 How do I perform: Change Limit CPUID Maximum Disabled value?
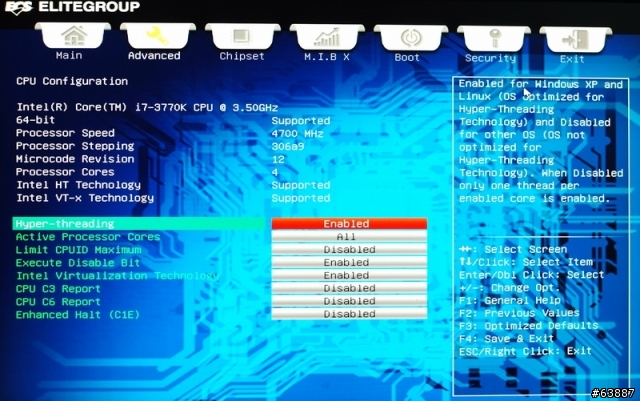click(349, 250)
